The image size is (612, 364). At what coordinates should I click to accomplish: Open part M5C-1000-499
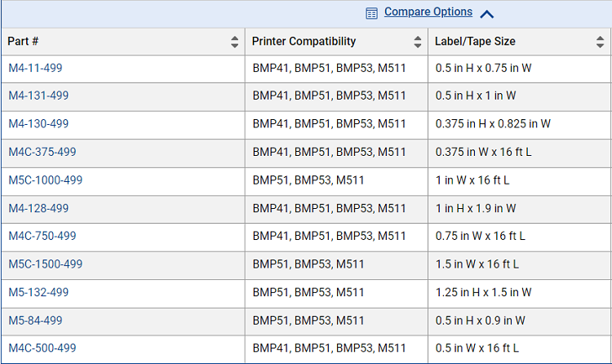point(46,180)
